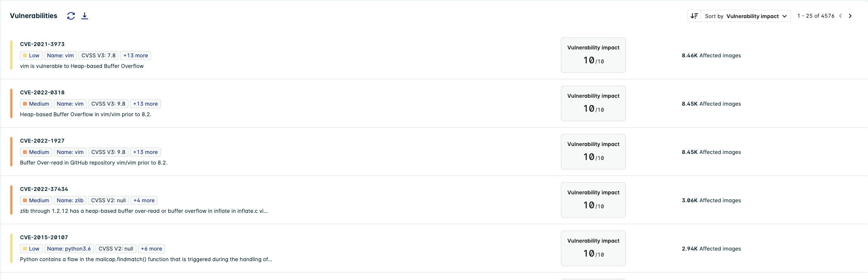Select the Medium severity badge on CVE-2022-0318
The image size is (868, 280).
tap(36, 103)
